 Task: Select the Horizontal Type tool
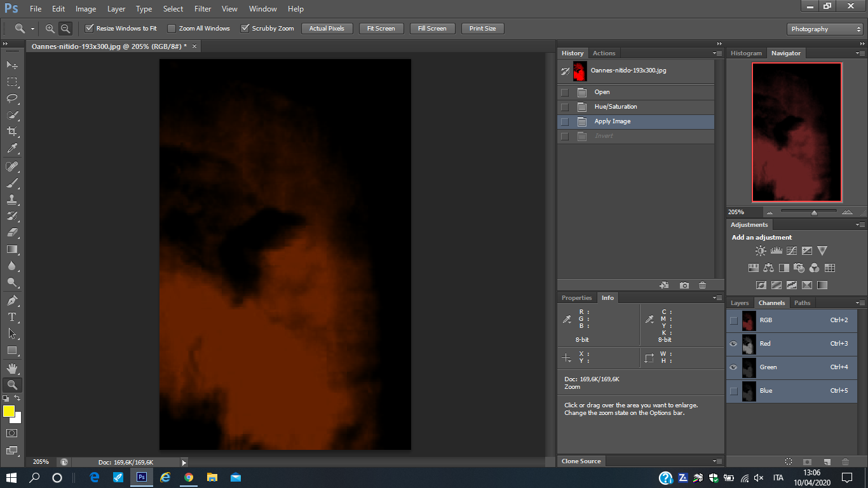[x=12, y=316]
